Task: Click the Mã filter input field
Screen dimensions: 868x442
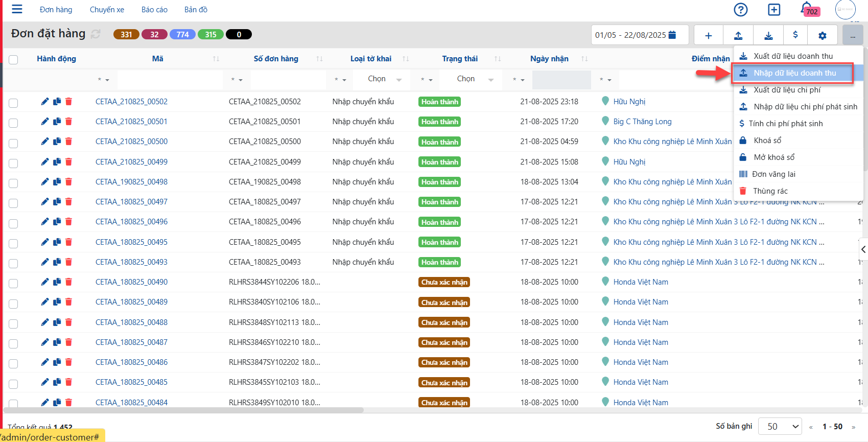Action: click(170, 80)
